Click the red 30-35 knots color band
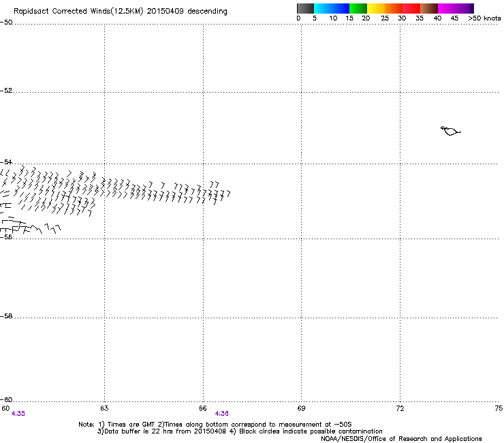504x443 pixels. click(x=411, y=8)
